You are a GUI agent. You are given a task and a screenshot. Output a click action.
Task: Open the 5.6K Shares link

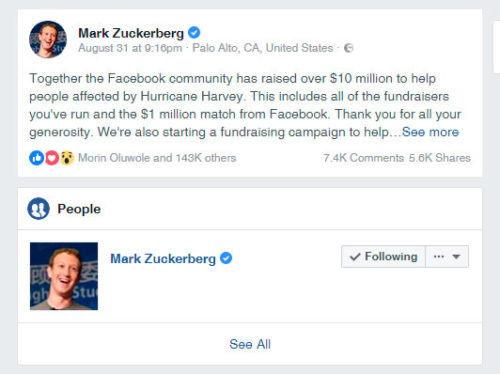point(440,158)
